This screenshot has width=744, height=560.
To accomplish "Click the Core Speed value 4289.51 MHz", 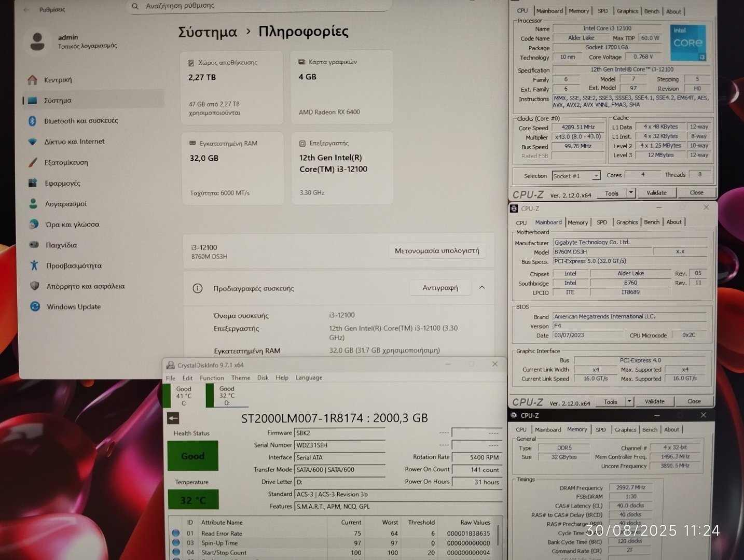I will tap(578, 128).
